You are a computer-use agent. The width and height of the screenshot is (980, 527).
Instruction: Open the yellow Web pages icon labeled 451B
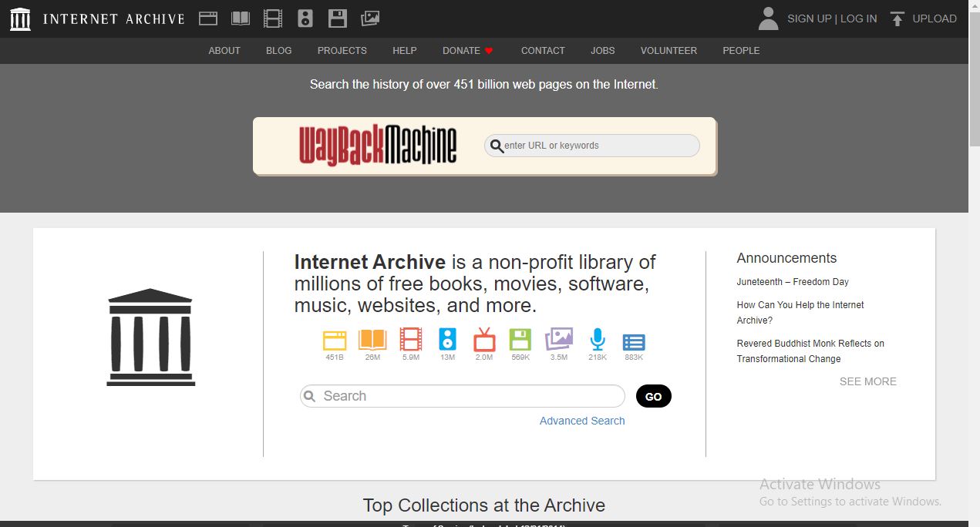(x=335, y=340)
